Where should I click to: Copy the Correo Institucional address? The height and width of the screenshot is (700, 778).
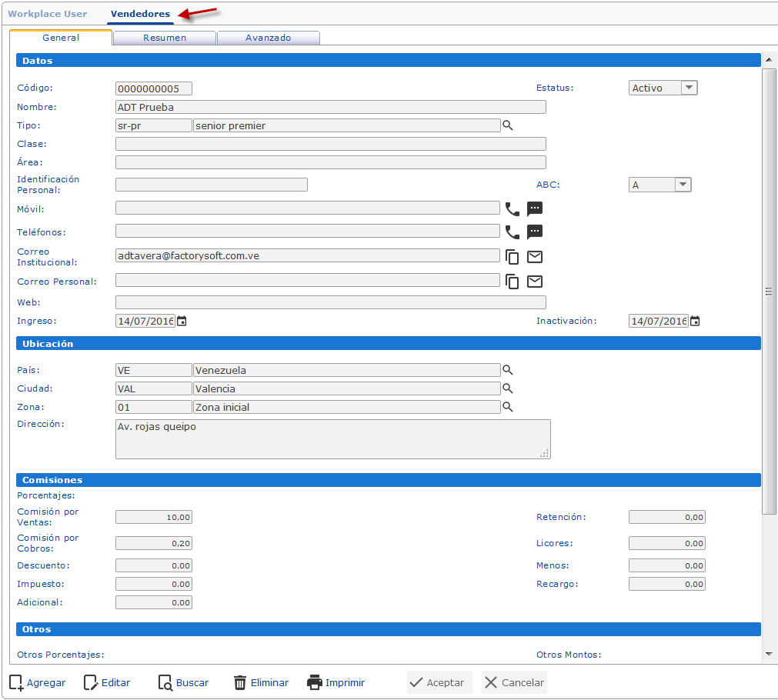pyautogui.click(x=513, y=258)
